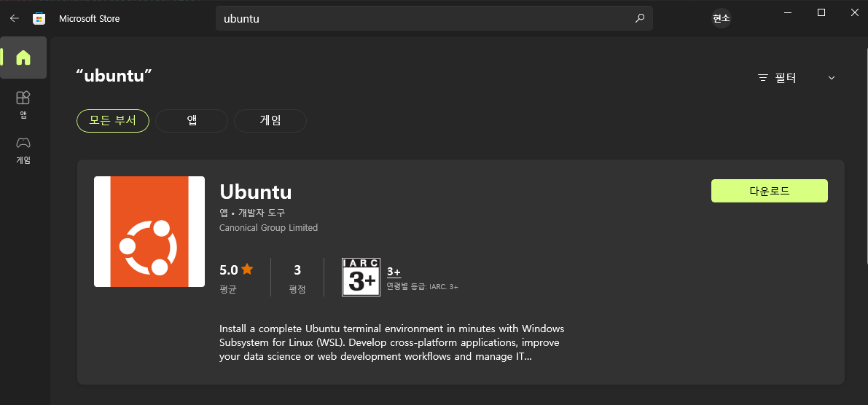Viewport: 868px width, 405px height.
Task: Select the 앱 filter pill
Action: [x=192, y=121]
